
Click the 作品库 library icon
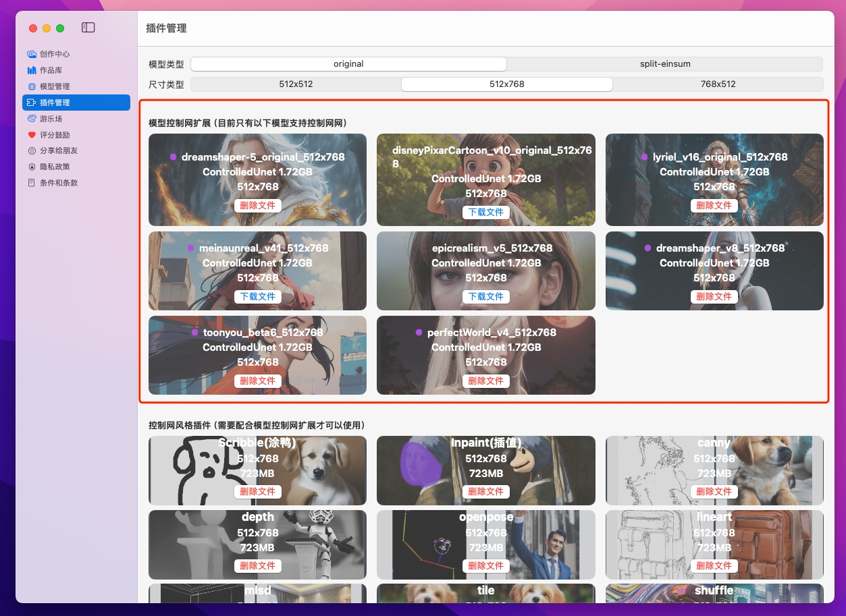coord(32,70)
